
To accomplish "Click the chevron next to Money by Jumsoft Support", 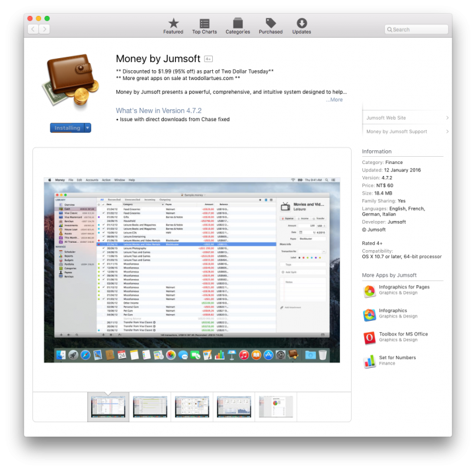I will click(447, 132).
